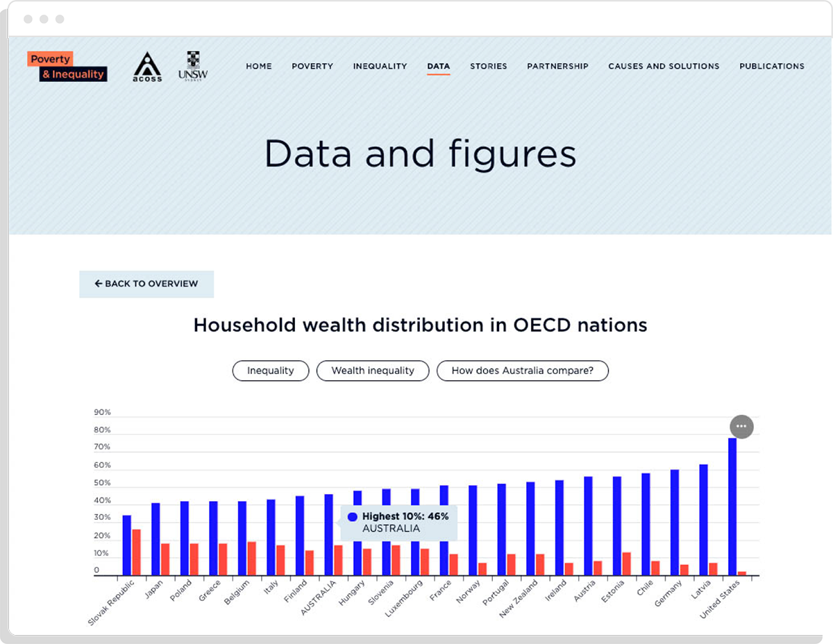Select the Data navigation tab
The image size is (833, 644).
pos(438,67)
